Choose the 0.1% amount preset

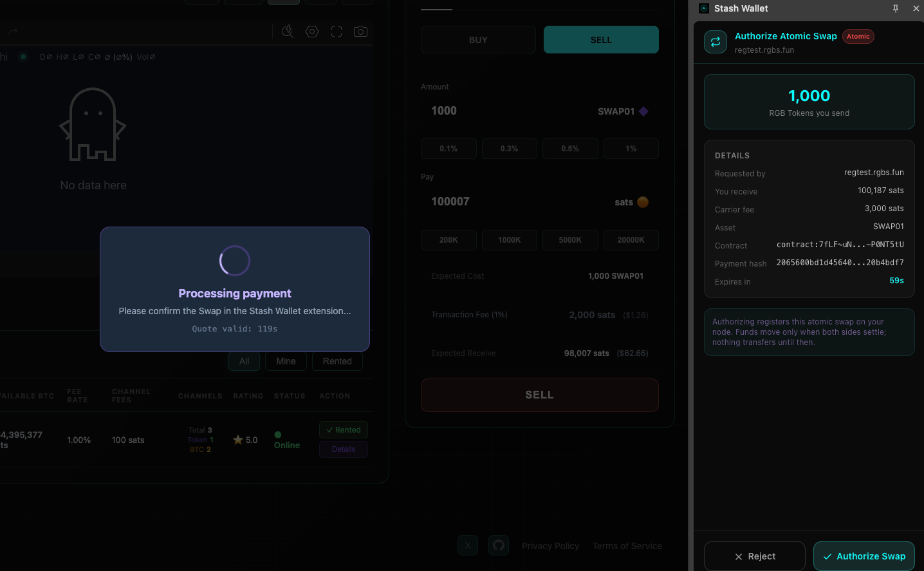(x=448, y=149)
